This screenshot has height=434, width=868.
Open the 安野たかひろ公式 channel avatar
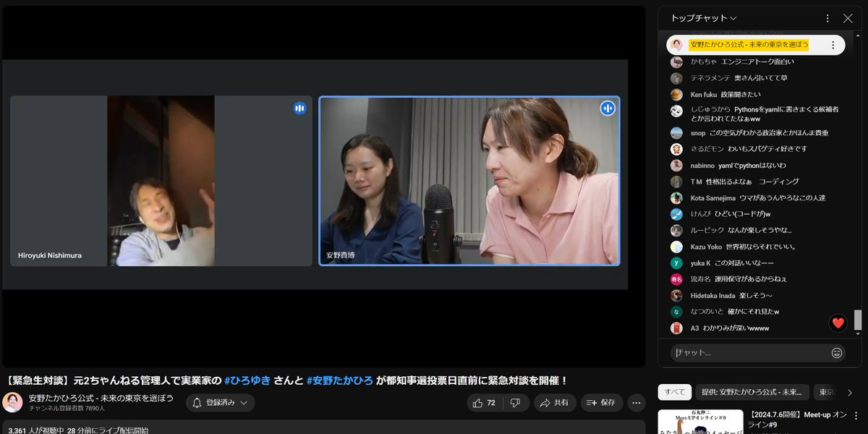pos(12,403)
